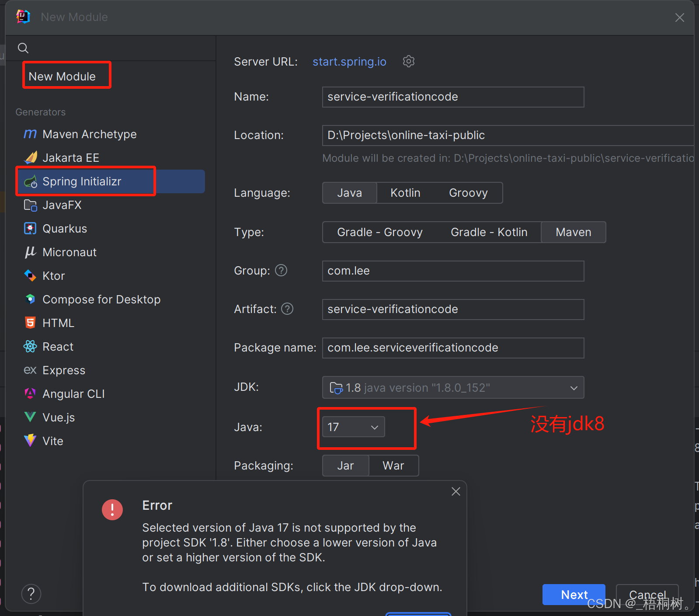Click the Artifact input field
Viewport: 699px width, 616px height.
pos(453,310)
